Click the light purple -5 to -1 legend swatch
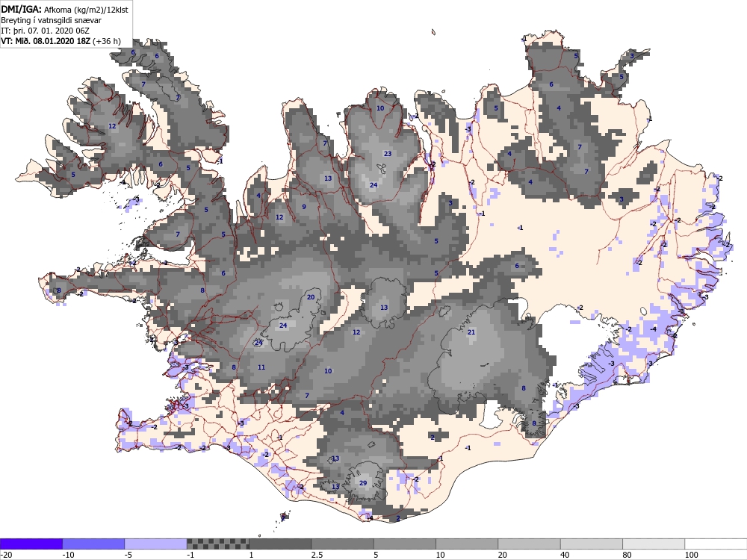Screen dimensions: 747x560 [156, 544]
